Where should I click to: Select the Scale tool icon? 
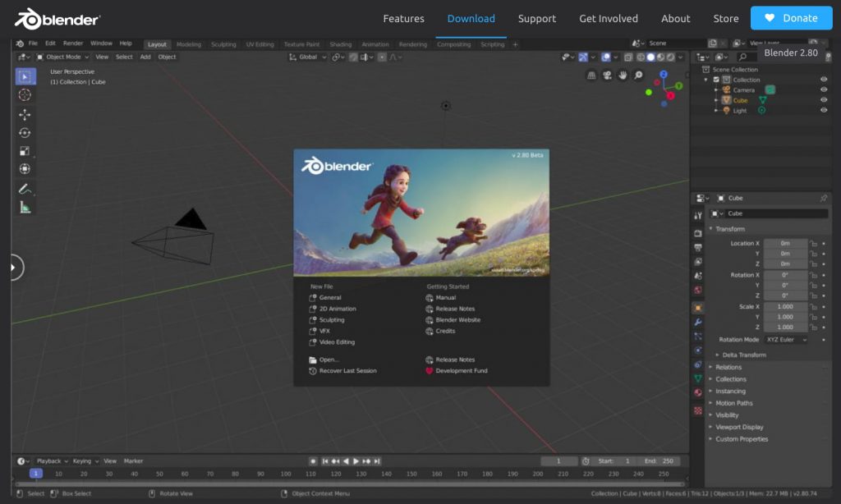click(25, 151)
